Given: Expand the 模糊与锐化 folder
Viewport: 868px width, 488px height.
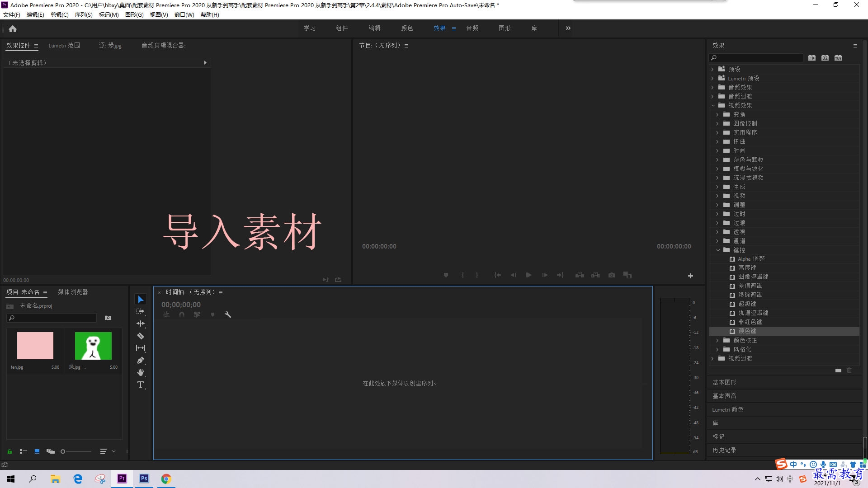Looking at the screenshot, I should tap(717, 169).
